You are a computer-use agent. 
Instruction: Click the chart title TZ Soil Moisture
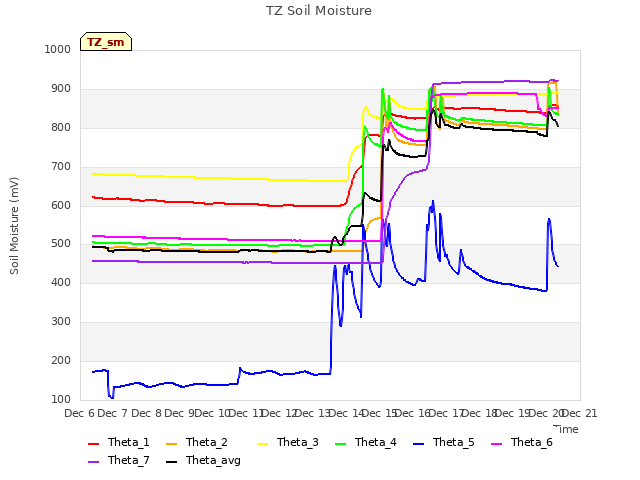[319, 11]
